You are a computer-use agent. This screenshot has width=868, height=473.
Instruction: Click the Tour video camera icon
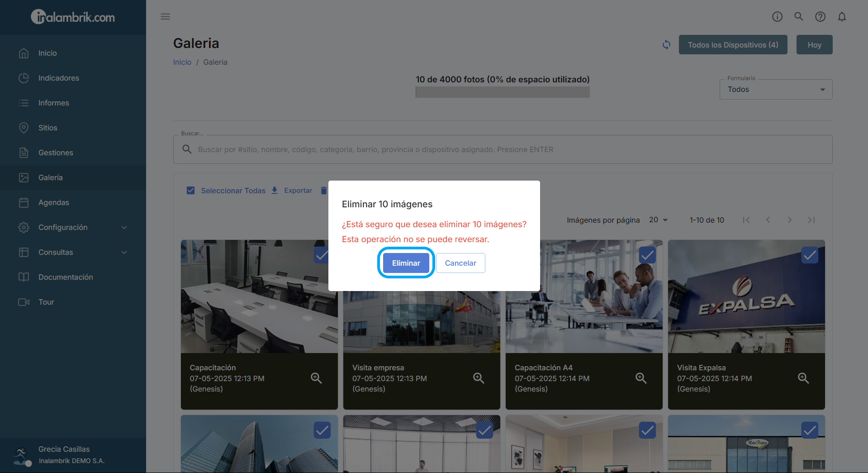pyautogui.click(x=24, y=302)
